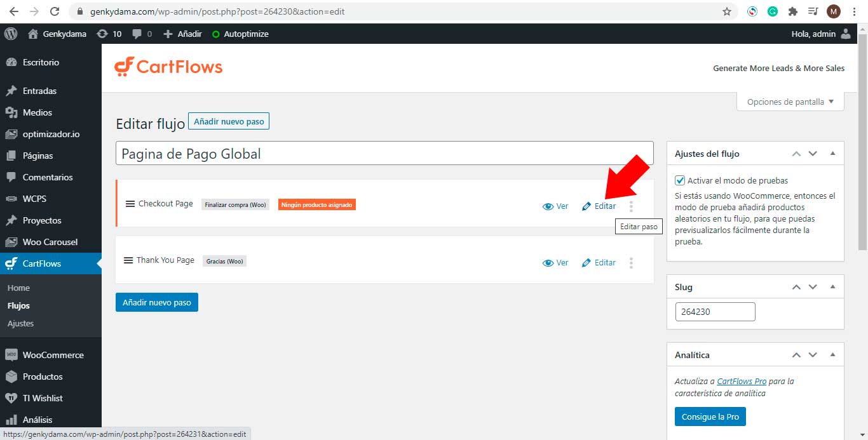Viewport: 868px width, 440px height.
Task: Edit the Thank You Page step
Action: pyautogui.click(x=599, y=263)
